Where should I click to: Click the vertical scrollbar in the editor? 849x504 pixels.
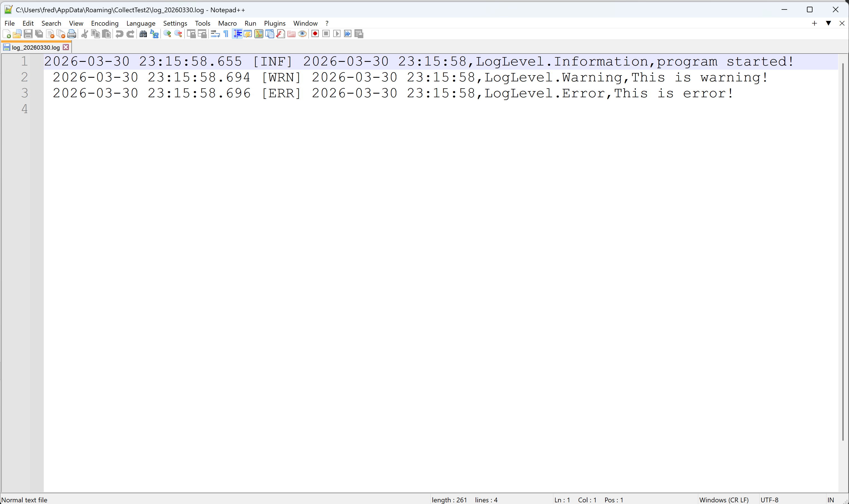[x=843, y=251]
